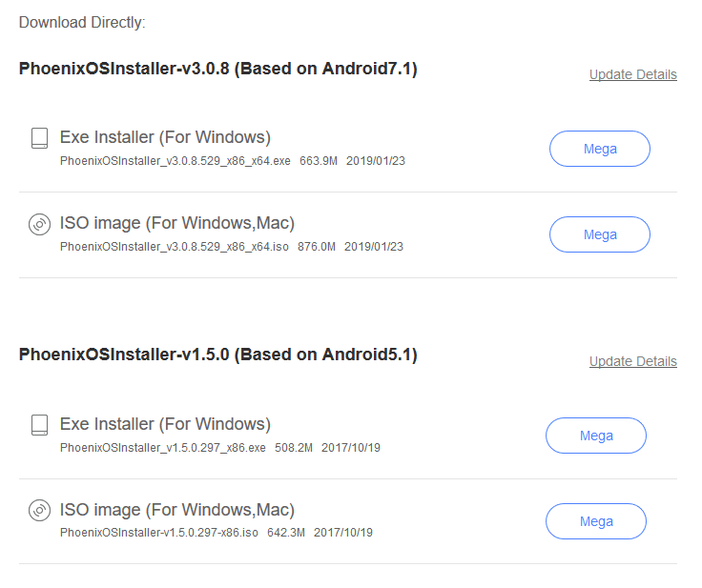Click the PhoenixOSInstaller-v3.0.8 heading
Image resolution: width=702 pixels, height=588 pixels.
[x=218, y=69]
